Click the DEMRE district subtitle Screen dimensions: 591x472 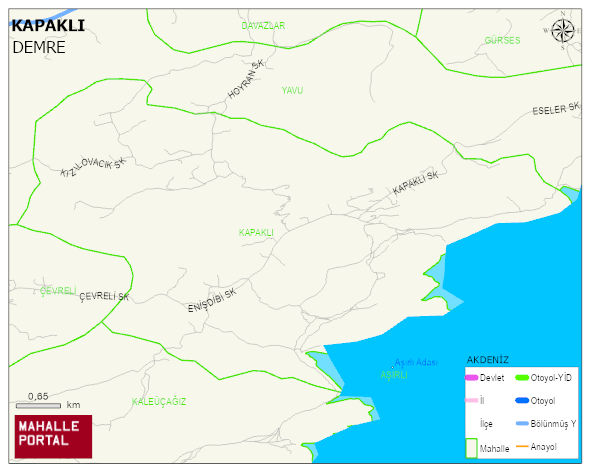(x=39, y=48)
